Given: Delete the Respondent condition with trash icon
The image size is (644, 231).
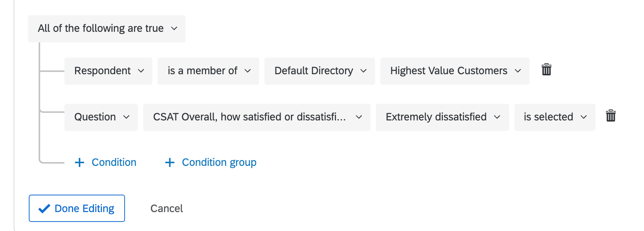Looking at the screenshot, I should [546, 70].
